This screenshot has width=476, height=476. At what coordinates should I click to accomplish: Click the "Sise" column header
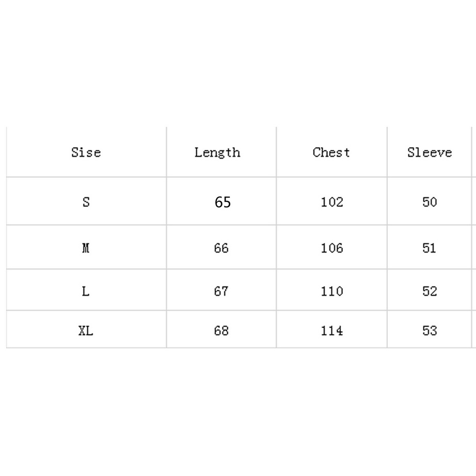[86, 152]
